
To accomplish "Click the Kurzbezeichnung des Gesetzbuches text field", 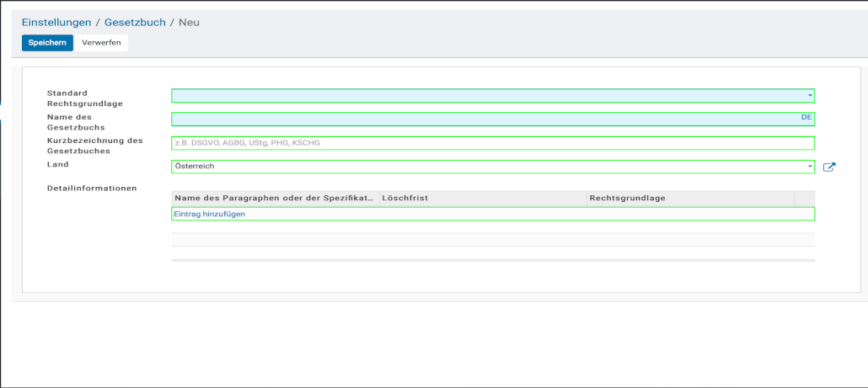I will (492, 143).
